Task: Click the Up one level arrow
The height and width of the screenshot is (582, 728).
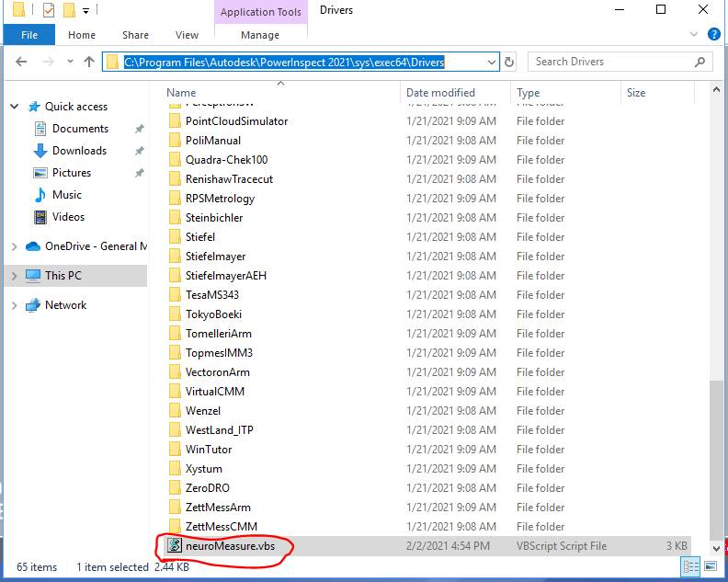Action: (x=88, y=62)
